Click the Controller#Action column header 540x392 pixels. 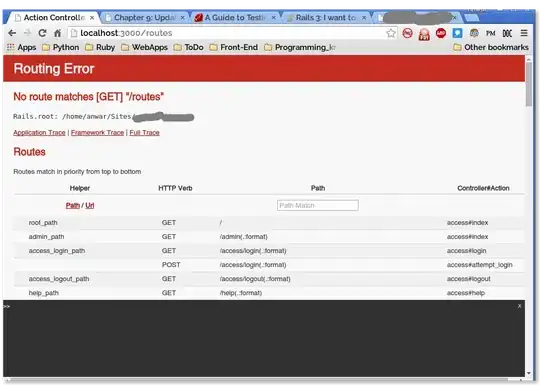pos(483,188)
